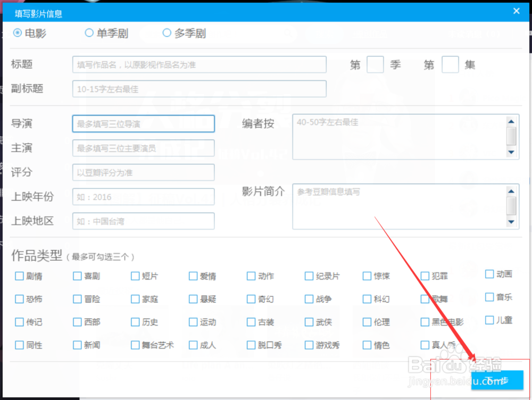Select the 多季剧 radio button

pyautogui.click(x=167, y=32)
